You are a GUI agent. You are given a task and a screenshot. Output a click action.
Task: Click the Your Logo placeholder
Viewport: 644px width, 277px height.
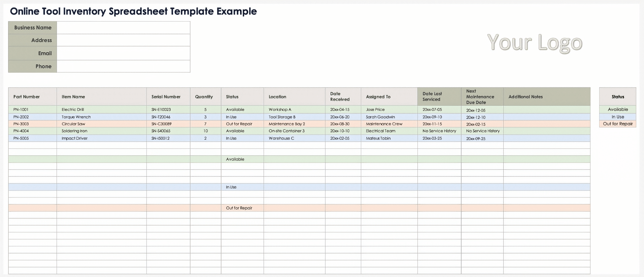pyautogui.click(x=535, y=43)
